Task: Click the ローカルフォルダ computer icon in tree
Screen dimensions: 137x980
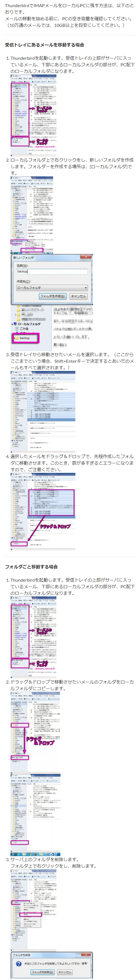Action: point(15,324)
